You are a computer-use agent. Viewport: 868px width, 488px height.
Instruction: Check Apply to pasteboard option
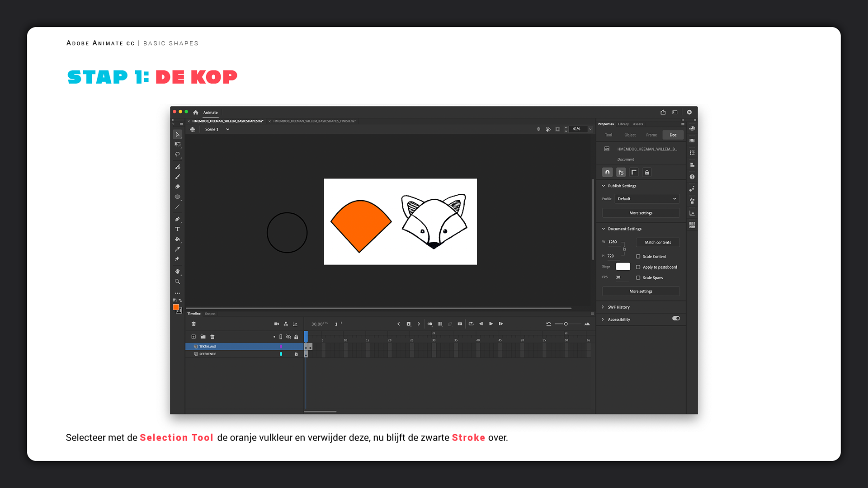[x=638, y=267]
